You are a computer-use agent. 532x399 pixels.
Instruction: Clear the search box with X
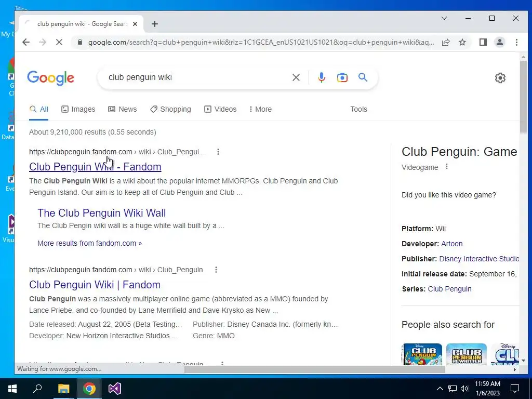(296, 77)
